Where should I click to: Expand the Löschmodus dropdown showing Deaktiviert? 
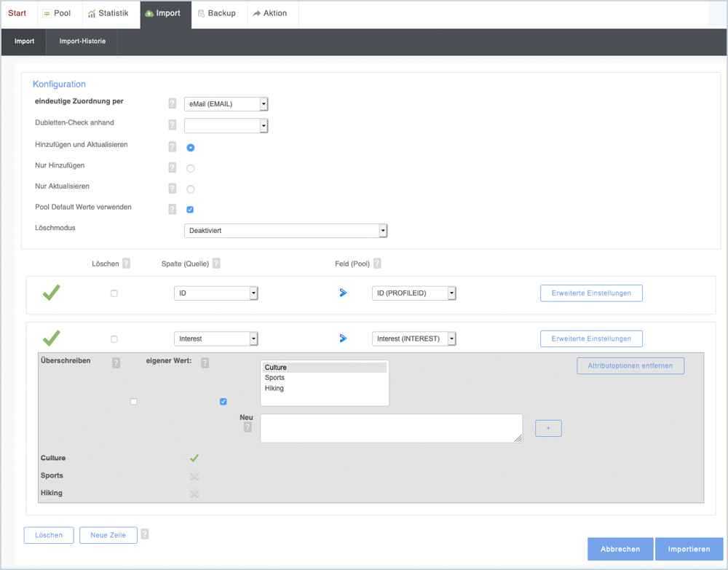(x=285, y=231)
